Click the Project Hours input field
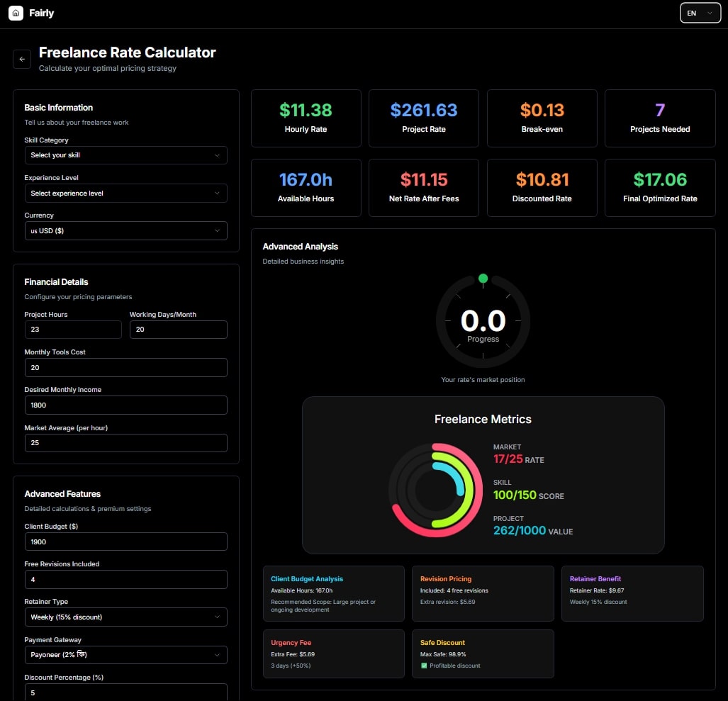728x701 pixels. [x=73, y=330]
